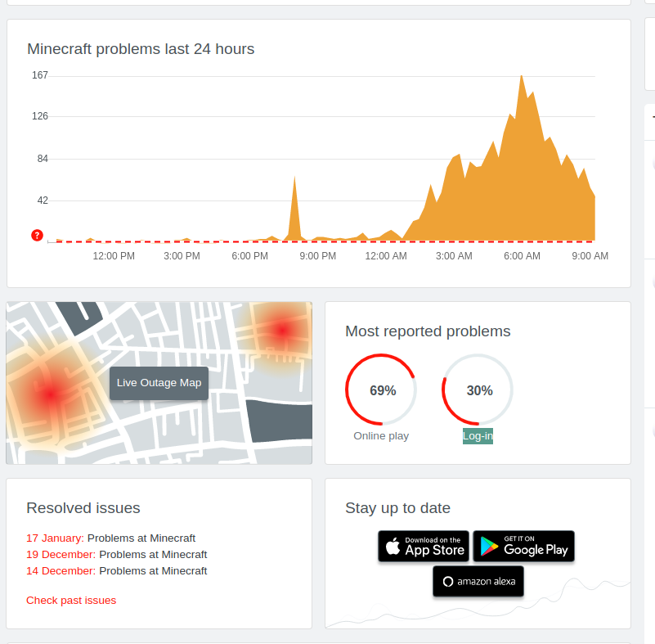Viewport: 655px width, 644px height.
Task: Download the app from App Store
Action: 424,546
